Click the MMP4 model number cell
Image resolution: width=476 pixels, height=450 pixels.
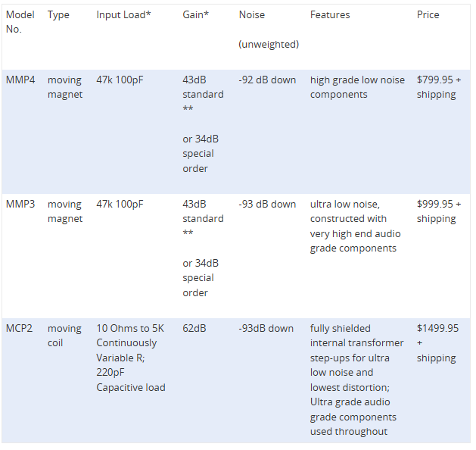20,80
